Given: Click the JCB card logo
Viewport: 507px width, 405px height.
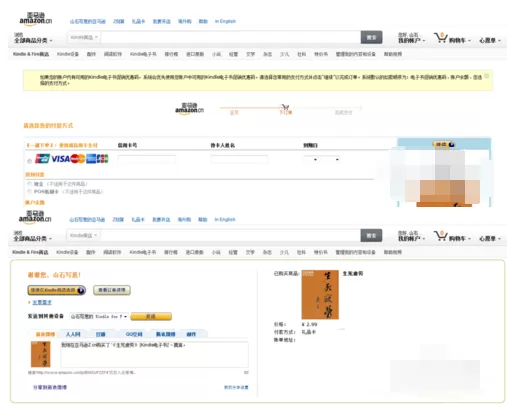Looking at the screenshot, I should coord(102,159).
